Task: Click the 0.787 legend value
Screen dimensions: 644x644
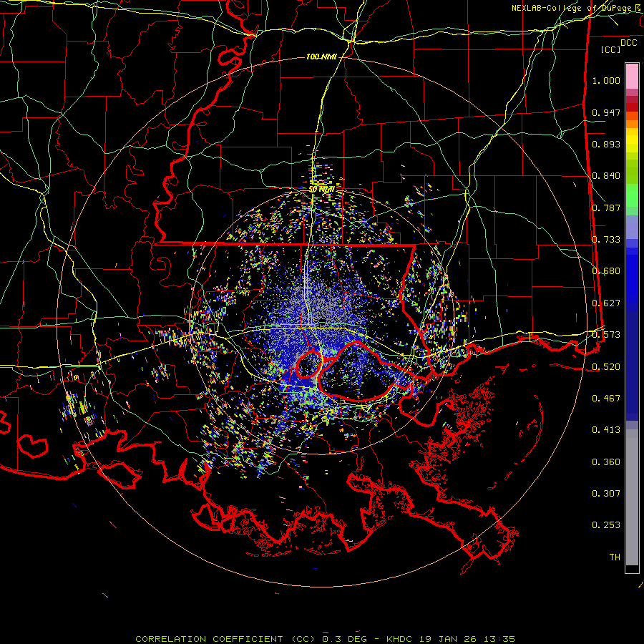Action: pos(606,208)
